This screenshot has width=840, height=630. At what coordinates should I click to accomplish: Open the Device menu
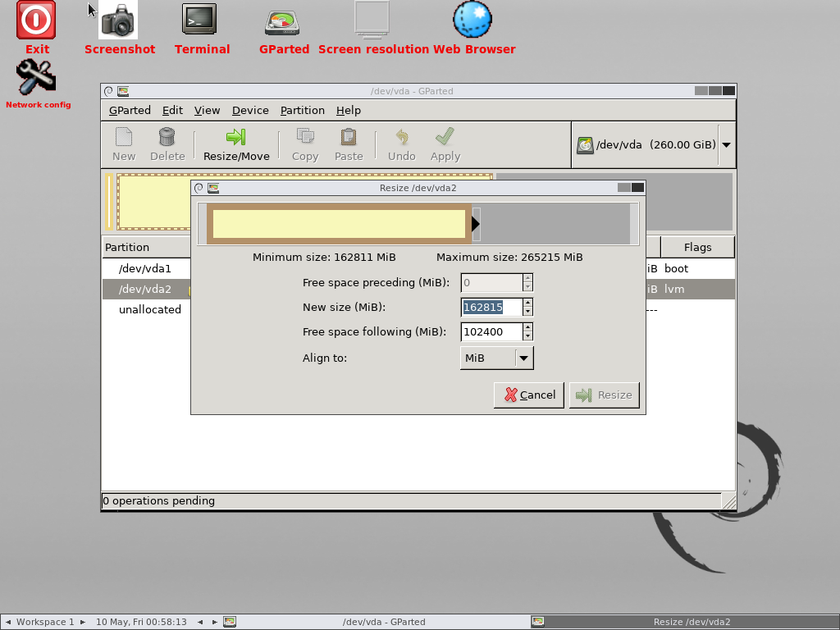250,110
